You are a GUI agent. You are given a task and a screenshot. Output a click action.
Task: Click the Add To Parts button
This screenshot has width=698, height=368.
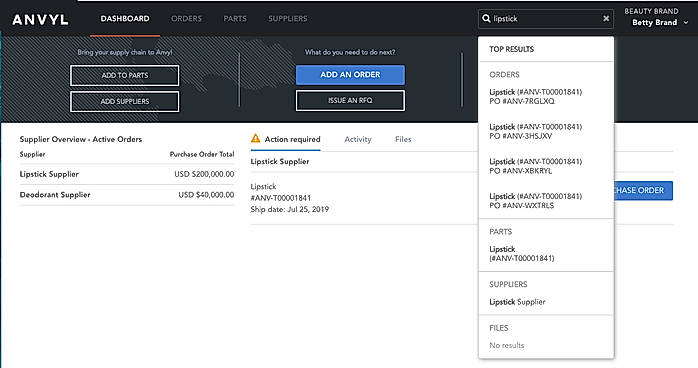pyautogui.click(x=125, y=76)
